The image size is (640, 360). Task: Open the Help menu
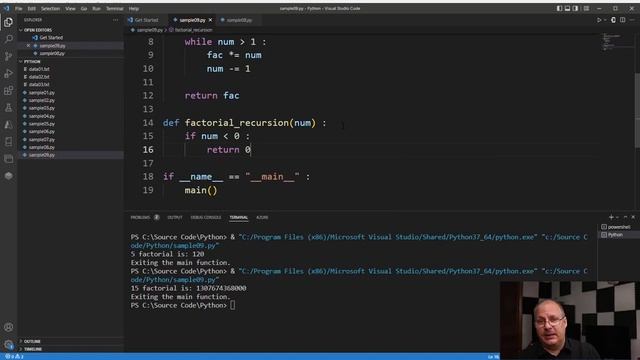coord(134,8)
